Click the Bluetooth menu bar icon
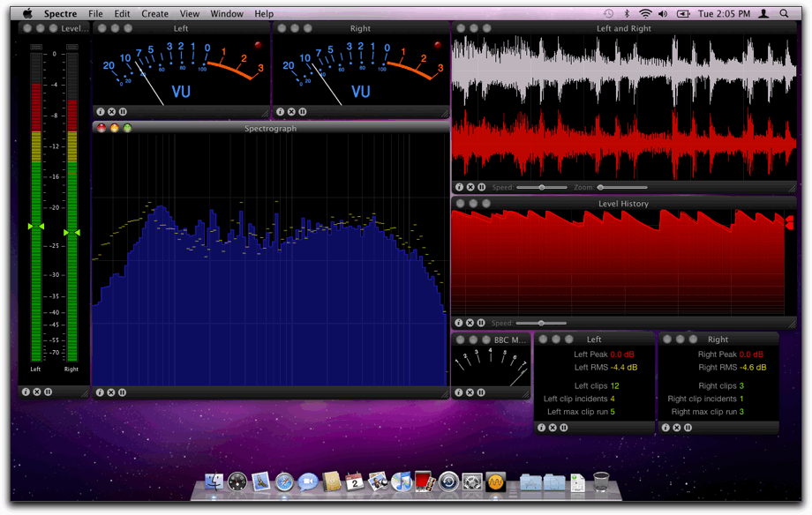The width and height of the screenshot is (812, 515). click(x=626, y=13)
